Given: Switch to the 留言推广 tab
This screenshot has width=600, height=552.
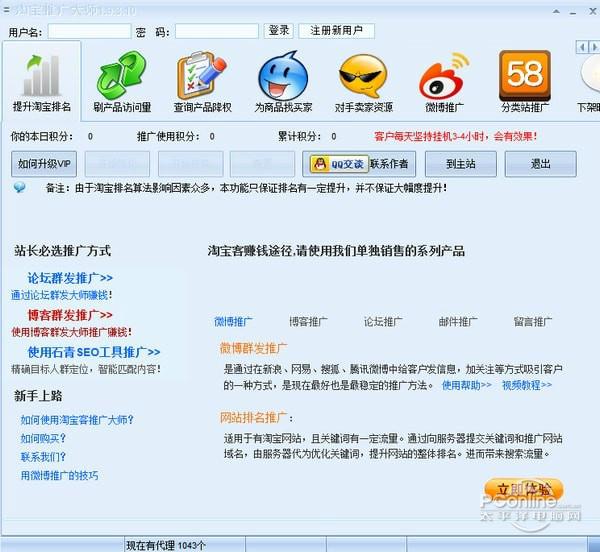Looking at the screenshot, I should point(533,322).
